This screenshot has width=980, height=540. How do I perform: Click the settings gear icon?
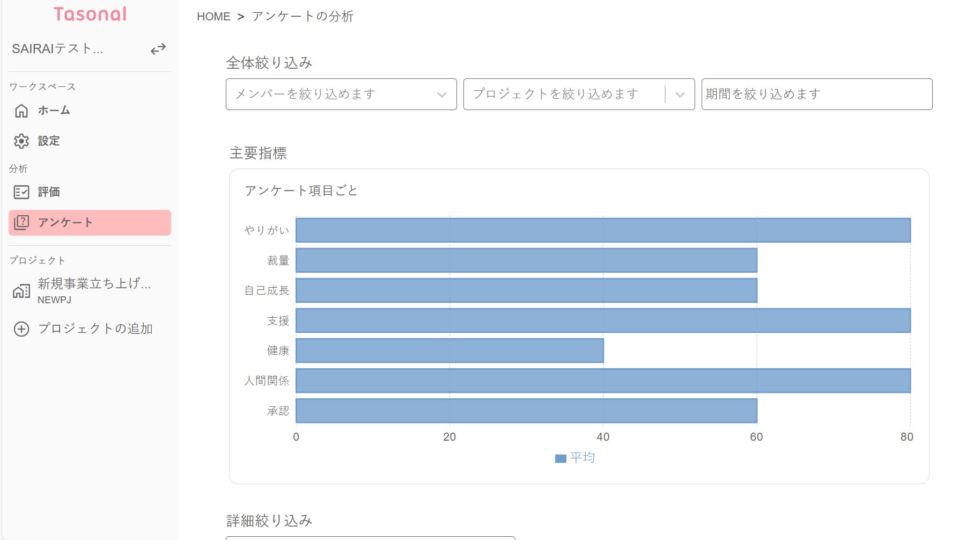[x=21, y=141]
